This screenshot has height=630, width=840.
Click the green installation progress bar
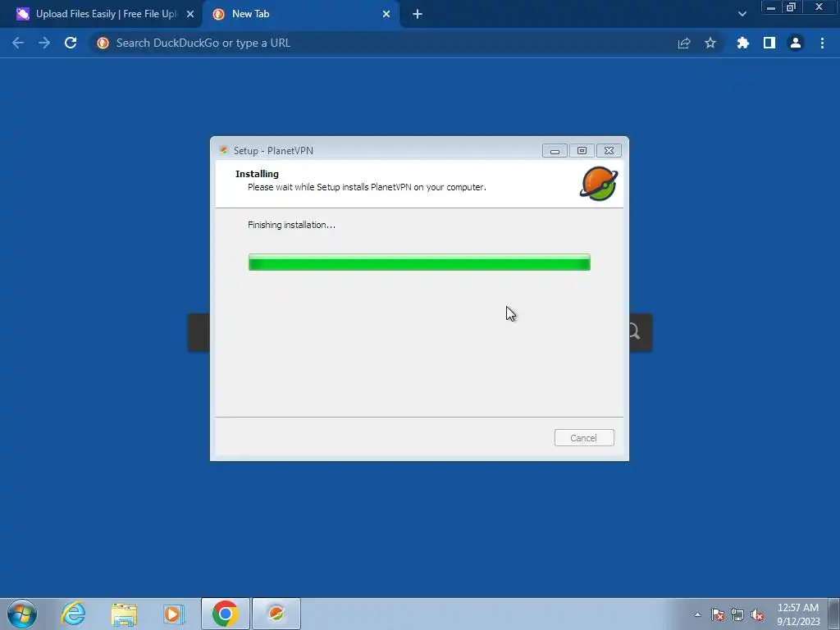(419, 262)
